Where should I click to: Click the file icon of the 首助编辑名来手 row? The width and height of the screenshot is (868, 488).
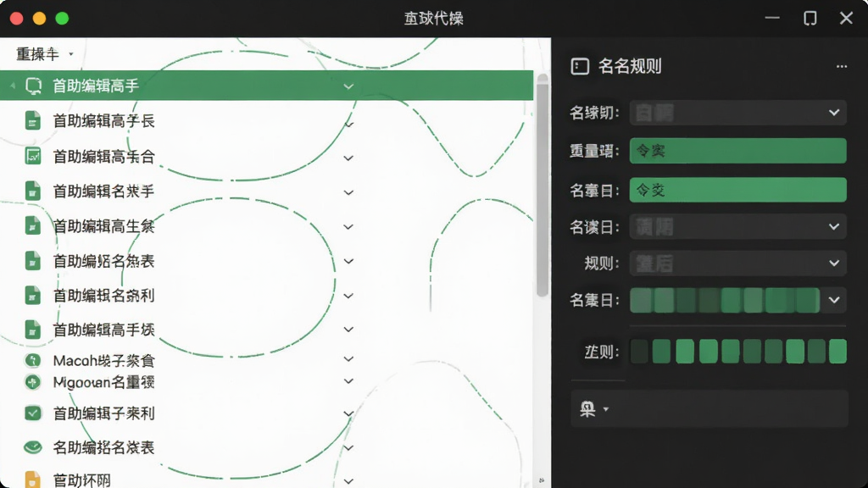point(33,191)
